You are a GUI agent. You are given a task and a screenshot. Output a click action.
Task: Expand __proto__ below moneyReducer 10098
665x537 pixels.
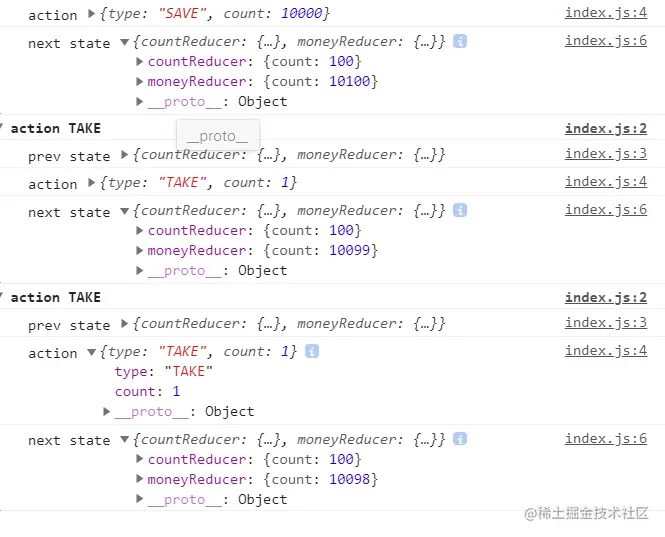tap(140, 498)
